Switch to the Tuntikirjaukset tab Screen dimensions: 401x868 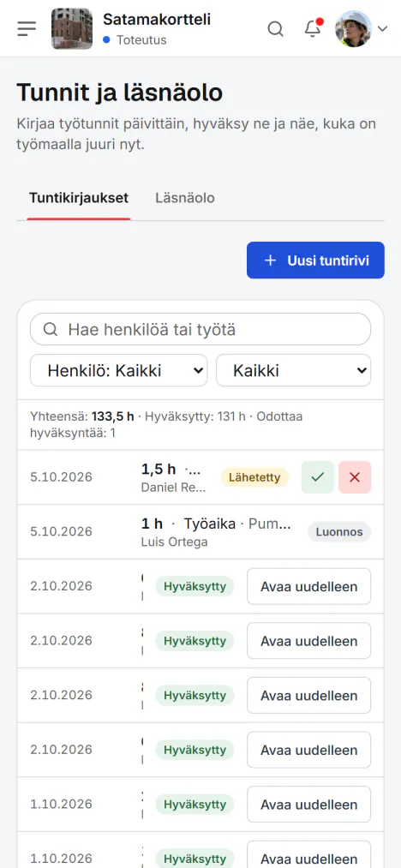(x=79, y=198)
